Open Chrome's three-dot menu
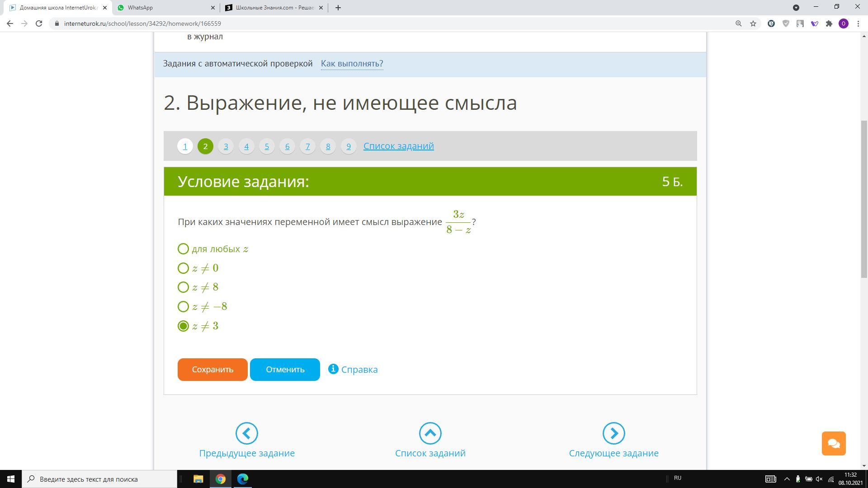868x488 pixels. point(858,23)
